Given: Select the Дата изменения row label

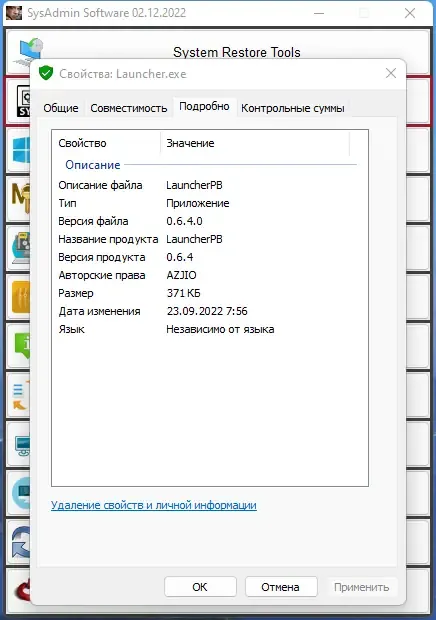Looking at the screenshot, I should 99,311.
